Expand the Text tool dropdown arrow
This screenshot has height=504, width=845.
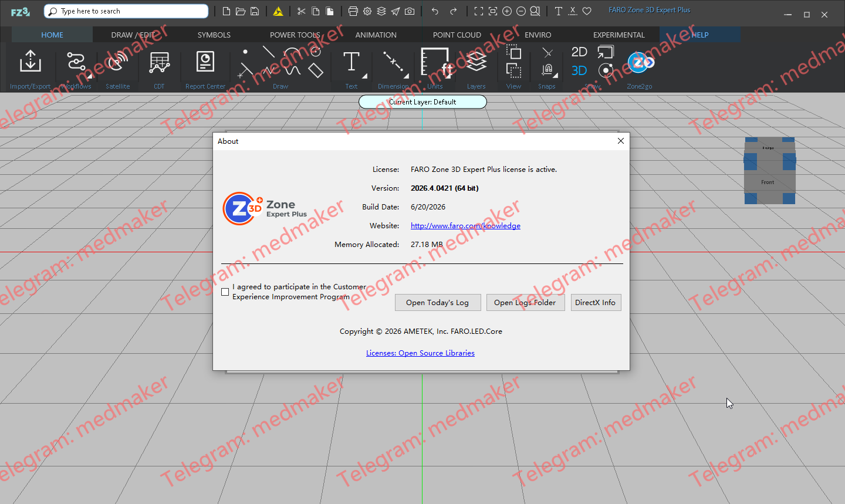pos(364,76)
